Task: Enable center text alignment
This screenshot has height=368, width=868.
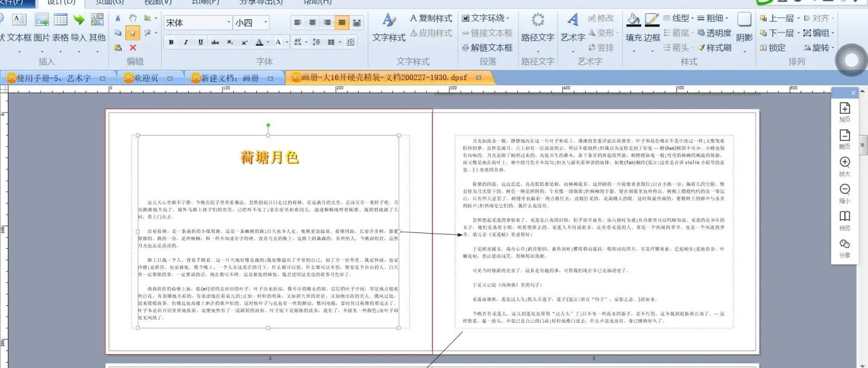Action: pos(312,23)
